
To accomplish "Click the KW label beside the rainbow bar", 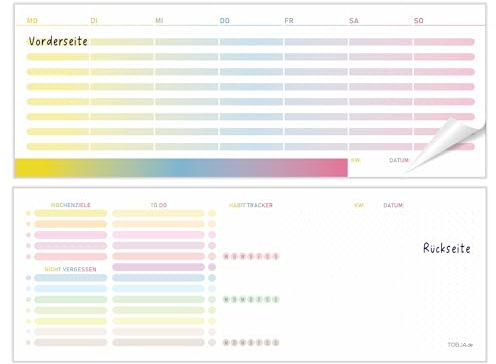I will pos(356,160).
